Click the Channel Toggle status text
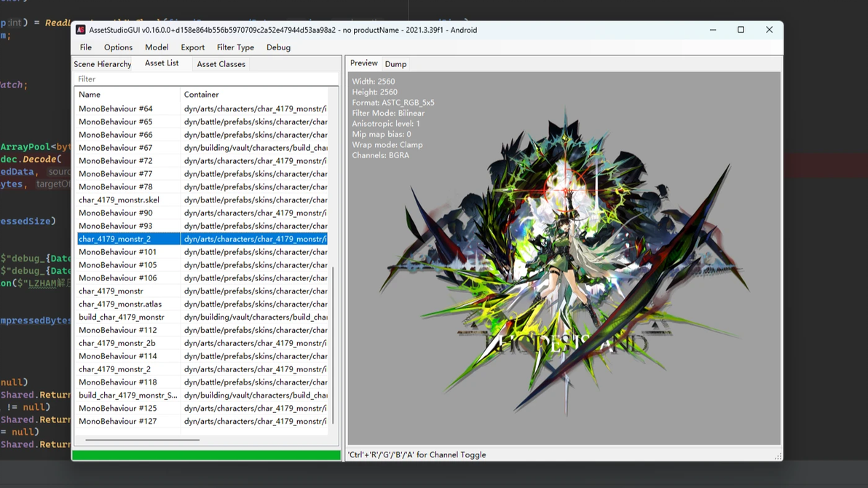Image resolution: width=868 pixels, height=488 pixels. [417, 454]
